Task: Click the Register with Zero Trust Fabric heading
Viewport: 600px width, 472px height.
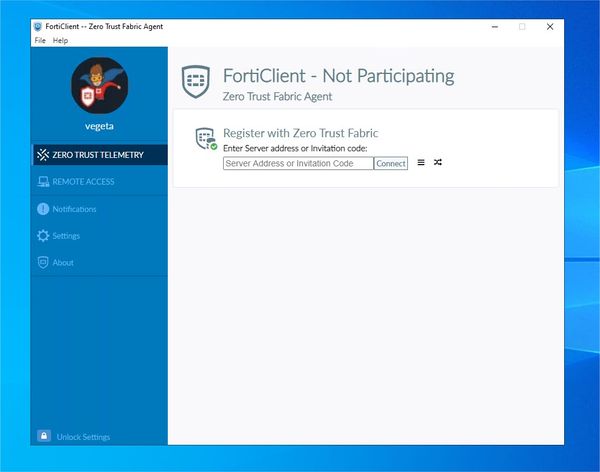Action: 300,133
